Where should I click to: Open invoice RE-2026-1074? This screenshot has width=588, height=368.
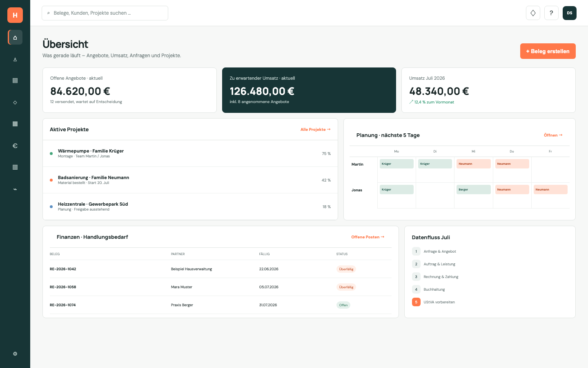[63, 305]
